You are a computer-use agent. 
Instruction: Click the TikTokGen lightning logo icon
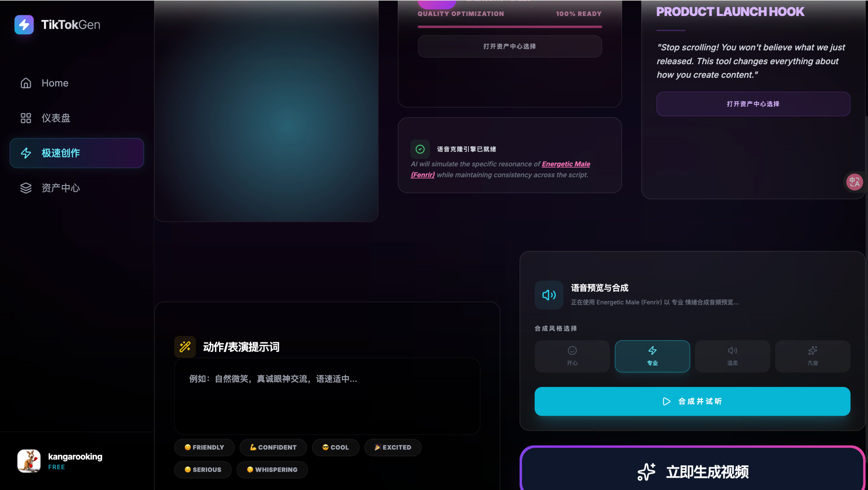pos(24,24)
